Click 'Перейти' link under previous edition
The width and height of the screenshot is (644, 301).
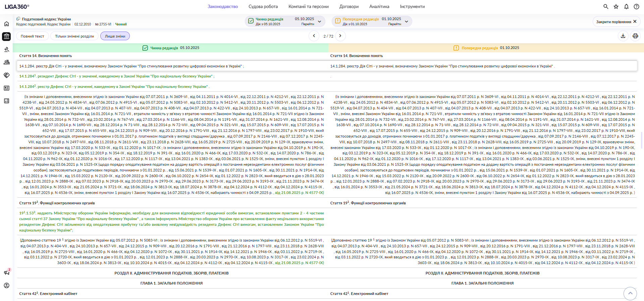(x=394, y=24)
